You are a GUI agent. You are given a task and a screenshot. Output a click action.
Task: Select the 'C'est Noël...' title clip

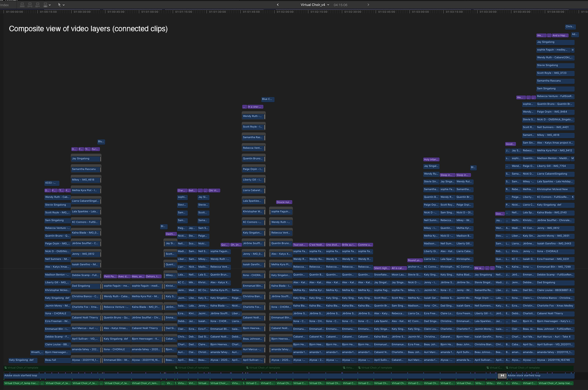[x=317, y=245]
